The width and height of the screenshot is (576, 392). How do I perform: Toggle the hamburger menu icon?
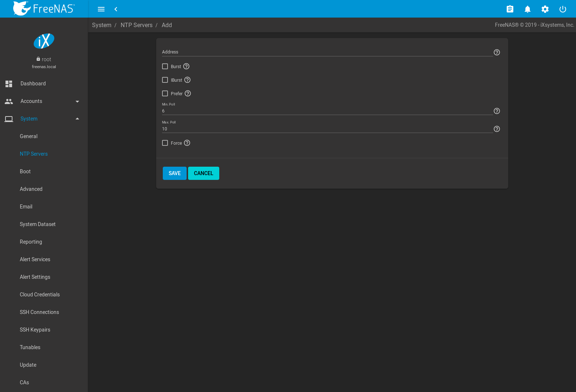101,9
